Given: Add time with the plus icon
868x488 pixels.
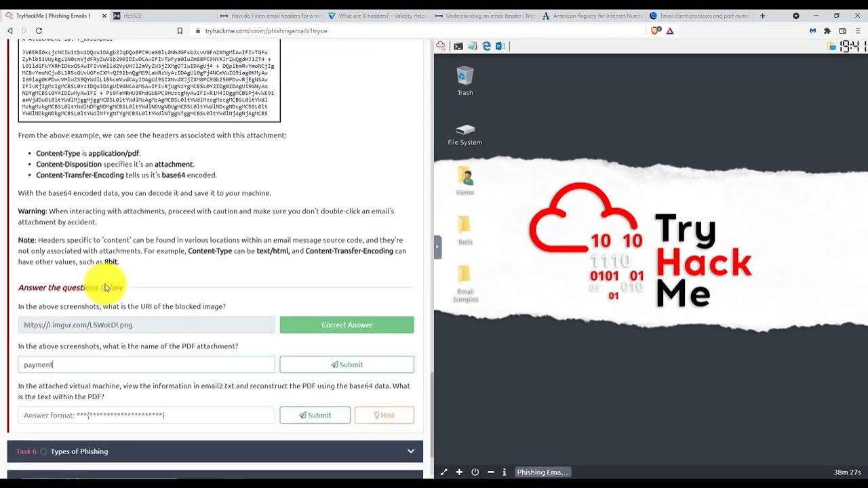Looking at the screenshot, I should click(x=459, y=472).
